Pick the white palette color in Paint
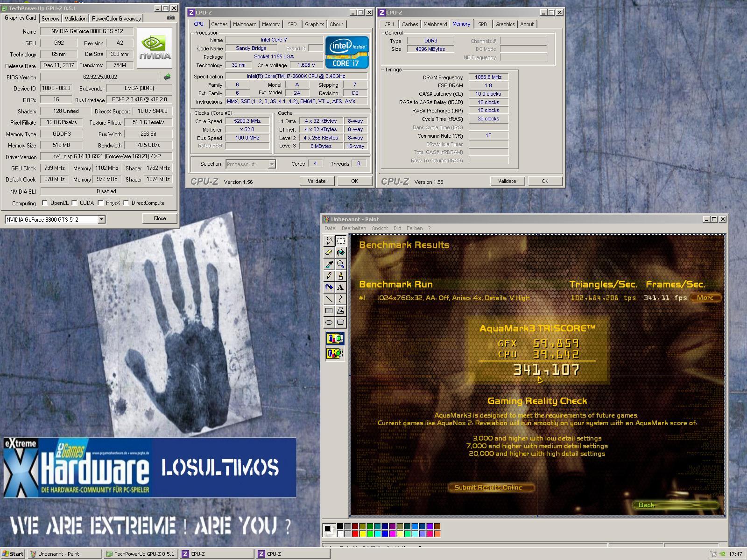 (x=340, y=533)
